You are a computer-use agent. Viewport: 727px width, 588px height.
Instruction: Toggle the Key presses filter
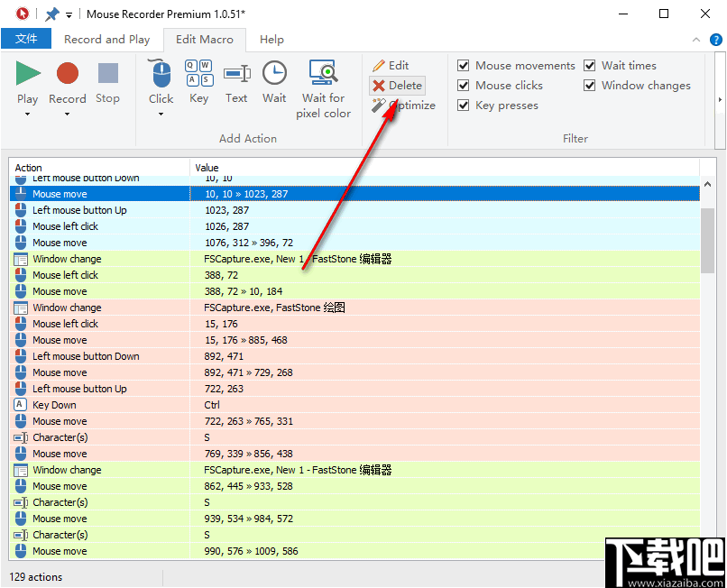point(463,106)
